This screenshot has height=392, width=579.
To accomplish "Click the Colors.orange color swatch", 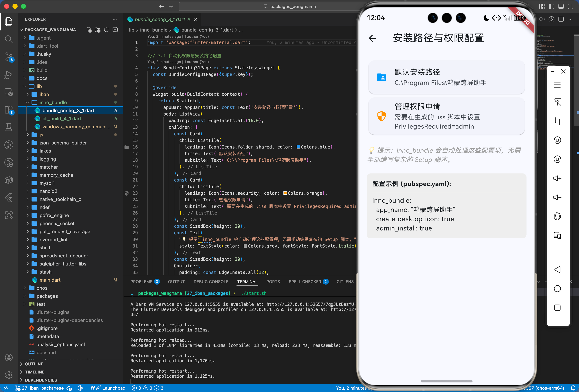I will tap(285, 193).
